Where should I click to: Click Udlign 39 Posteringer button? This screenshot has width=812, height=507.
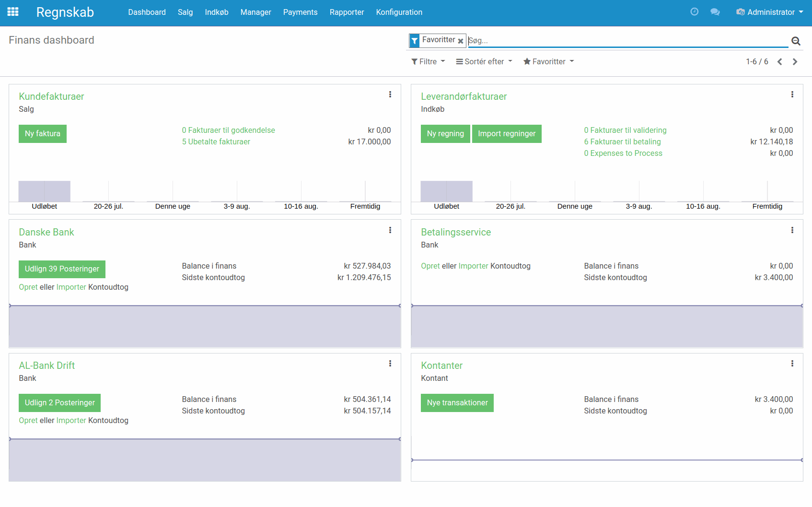click(62, 269)
